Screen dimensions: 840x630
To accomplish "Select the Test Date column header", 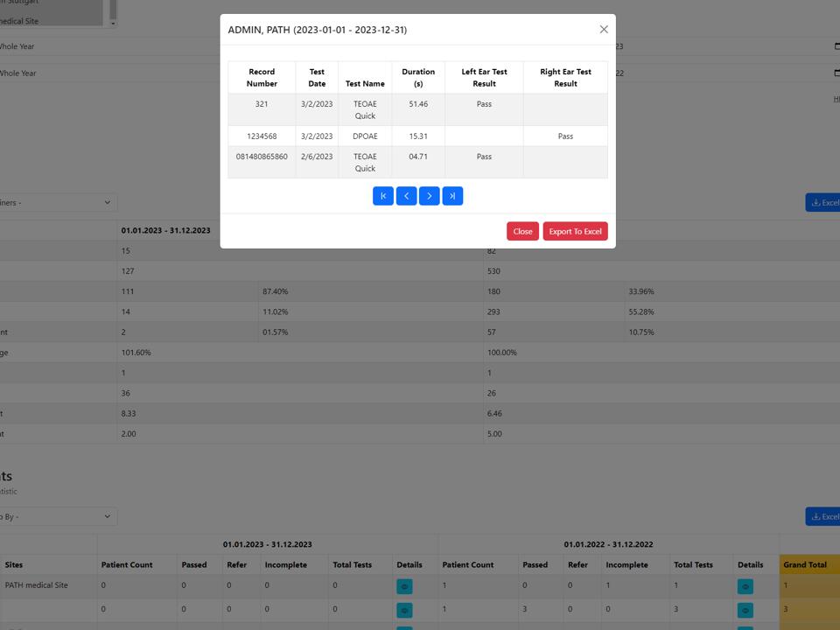I will [x=317, y=78].
